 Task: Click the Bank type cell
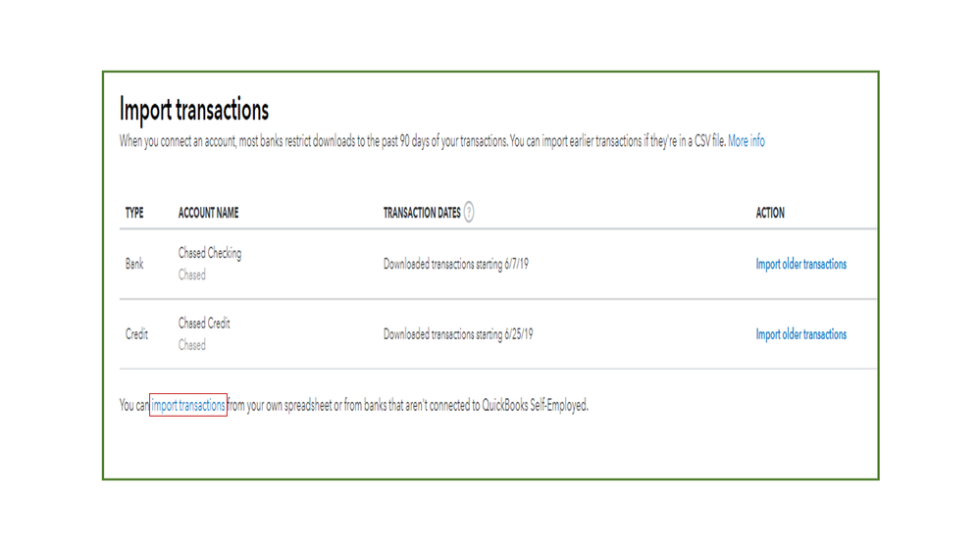click(134, 264)
